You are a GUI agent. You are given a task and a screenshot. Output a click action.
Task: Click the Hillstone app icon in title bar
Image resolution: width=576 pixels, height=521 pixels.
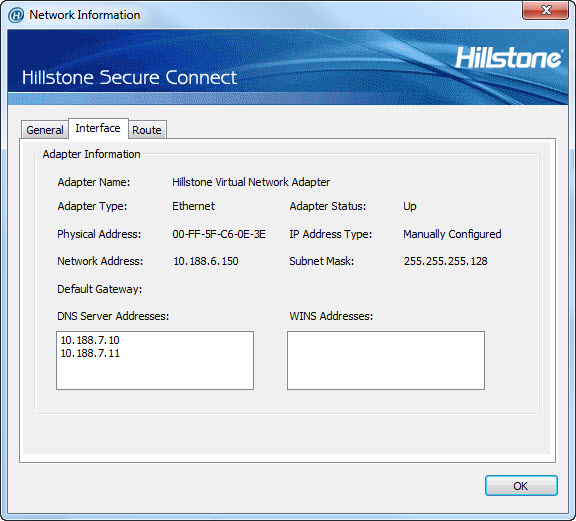pyautogui.click(x=16, y=15)
